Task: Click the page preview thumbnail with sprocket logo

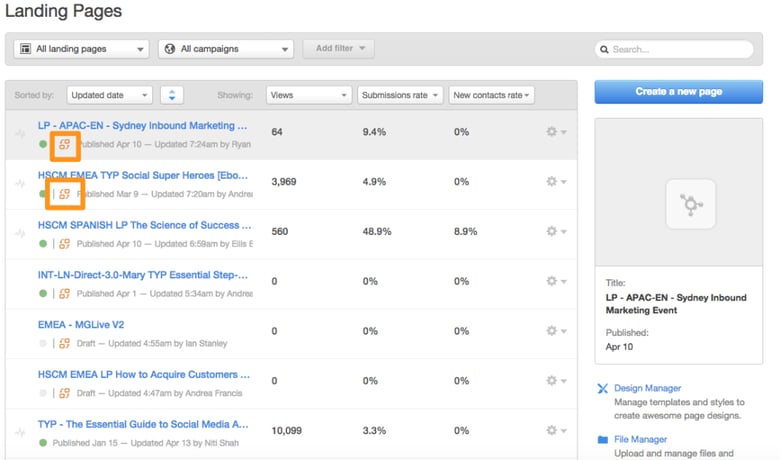Action: coord(691,204)
